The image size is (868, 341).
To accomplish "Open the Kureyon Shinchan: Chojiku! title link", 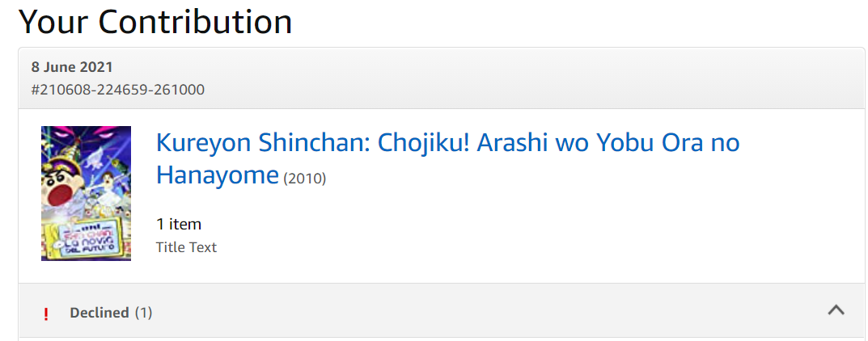I will 447,143.
